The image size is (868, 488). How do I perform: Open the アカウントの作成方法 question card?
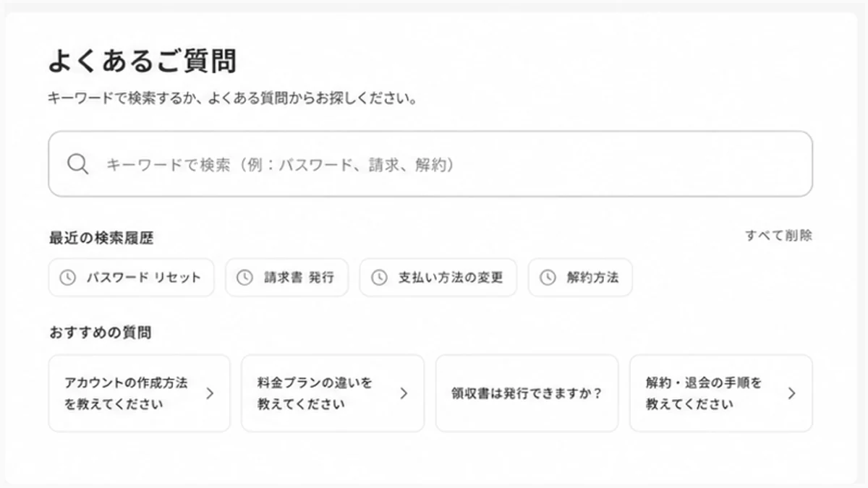click(140, 393)
